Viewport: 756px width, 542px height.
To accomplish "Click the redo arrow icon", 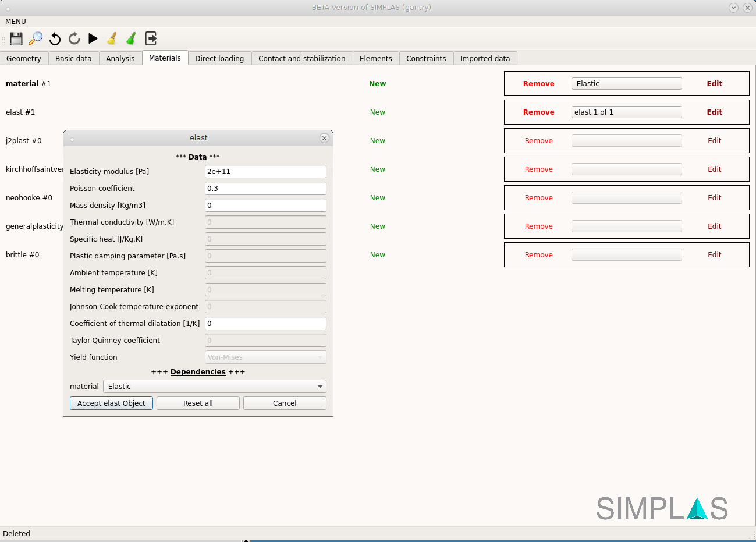I will coord(74,38).
